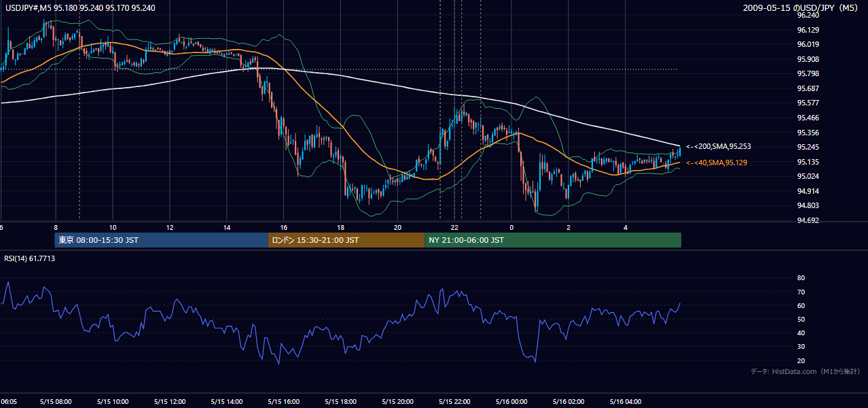868x408 pixels.
Task: Click the 5/15 12:00 time label
Action: click(170, 402)
